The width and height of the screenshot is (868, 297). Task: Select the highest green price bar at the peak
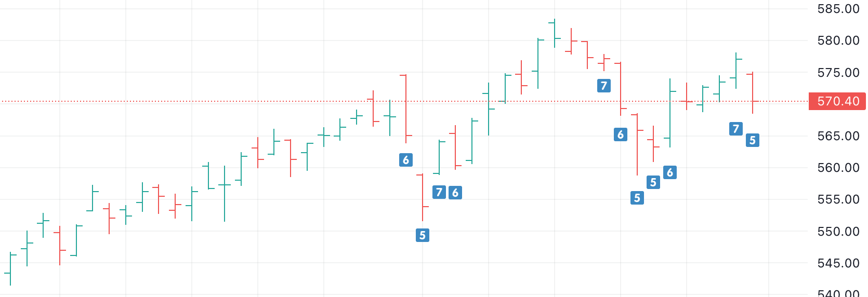pos(555,33)
